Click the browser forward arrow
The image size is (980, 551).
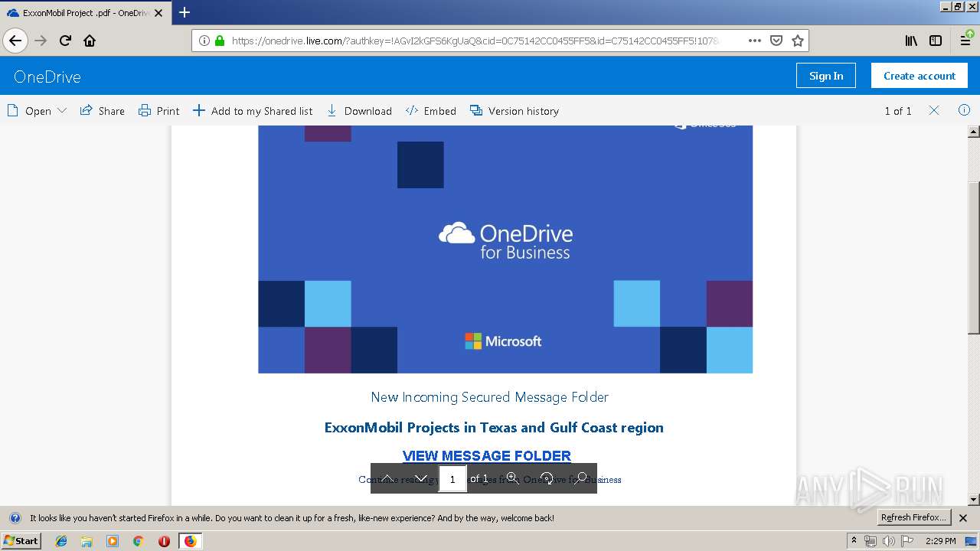[x=41, y=41]
